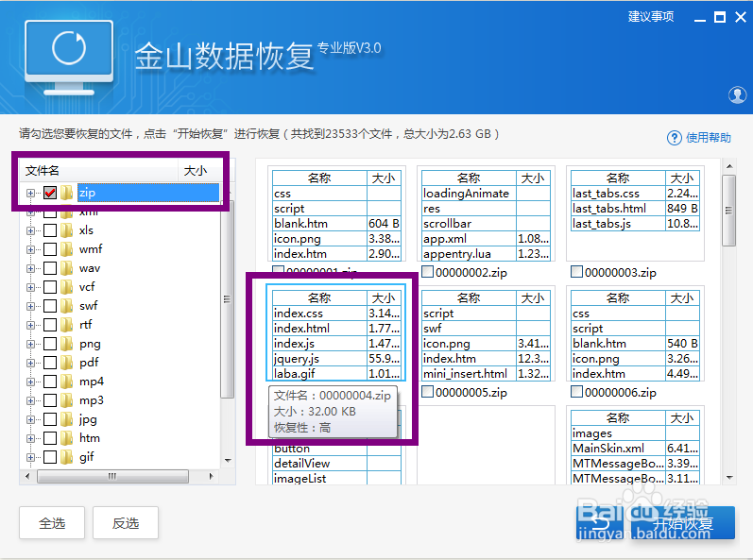
Task: Click the 大小 column header in tree
Action: [199, 170]
